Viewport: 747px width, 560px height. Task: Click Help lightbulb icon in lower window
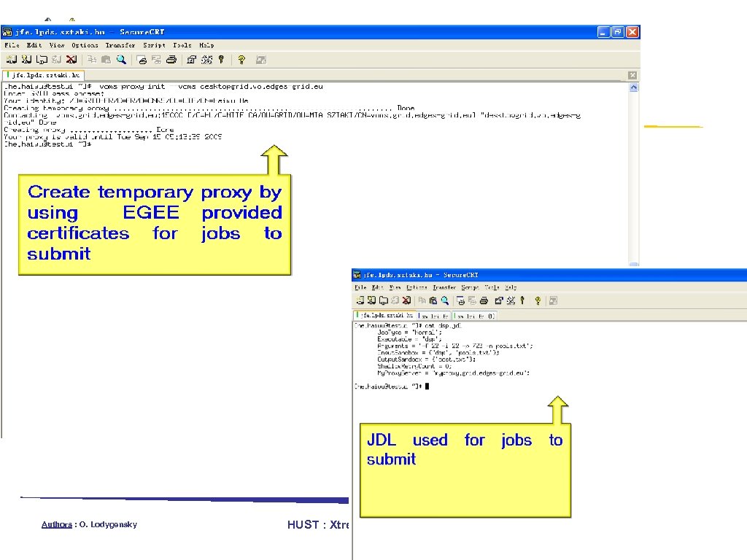[x=538, y=300]
